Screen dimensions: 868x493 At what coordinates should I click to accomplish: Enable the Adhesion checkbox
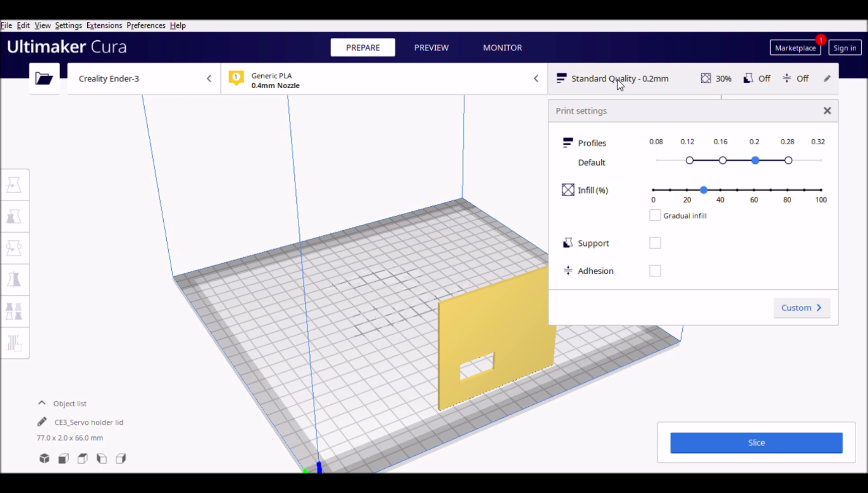click(655, 270)
